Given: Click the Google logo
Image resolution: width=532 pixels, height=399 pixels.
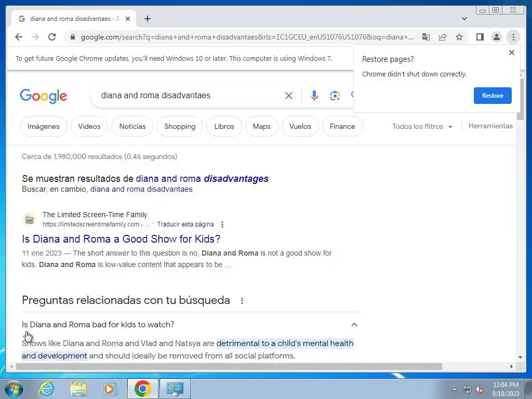Looking at the screenshot, I should [x=44, y=96].
